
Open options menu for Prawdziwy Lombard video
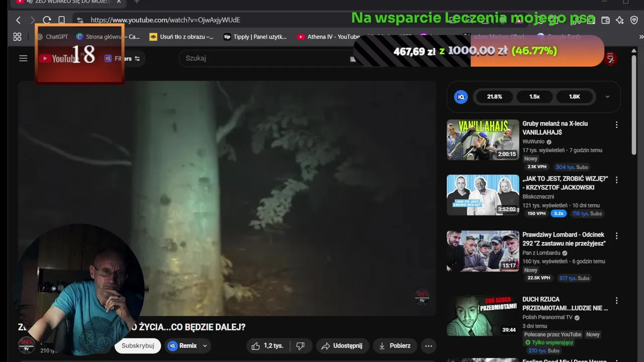point(616,236)
